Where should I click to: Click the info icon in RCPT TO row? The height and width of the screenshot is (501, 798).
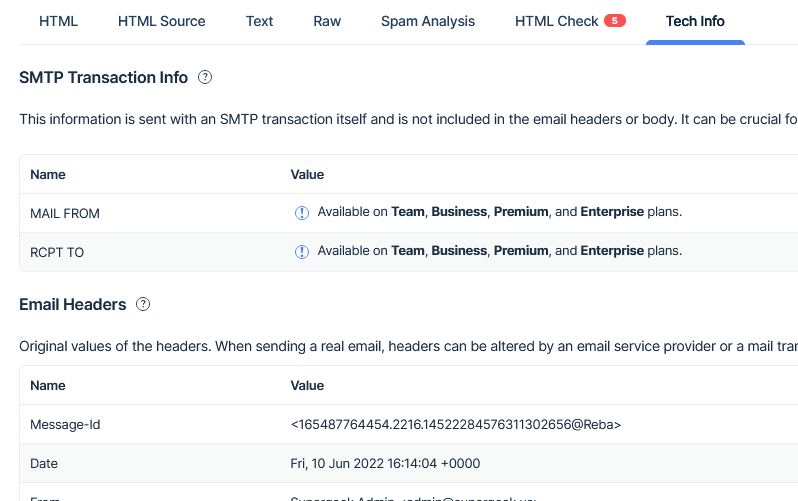302,252
